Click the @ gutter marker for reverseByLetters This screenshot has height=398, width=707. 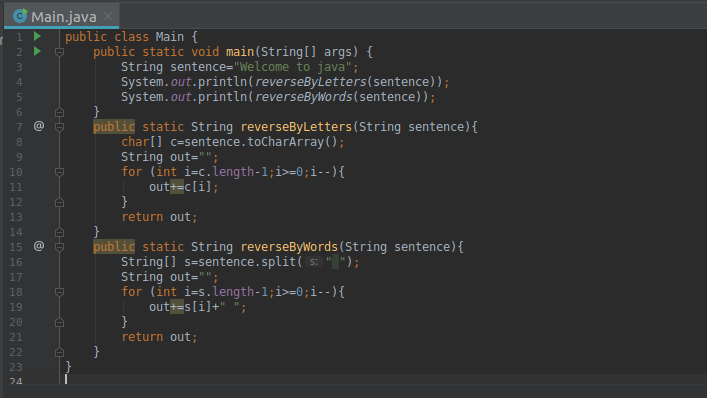(x=39, y=126)
